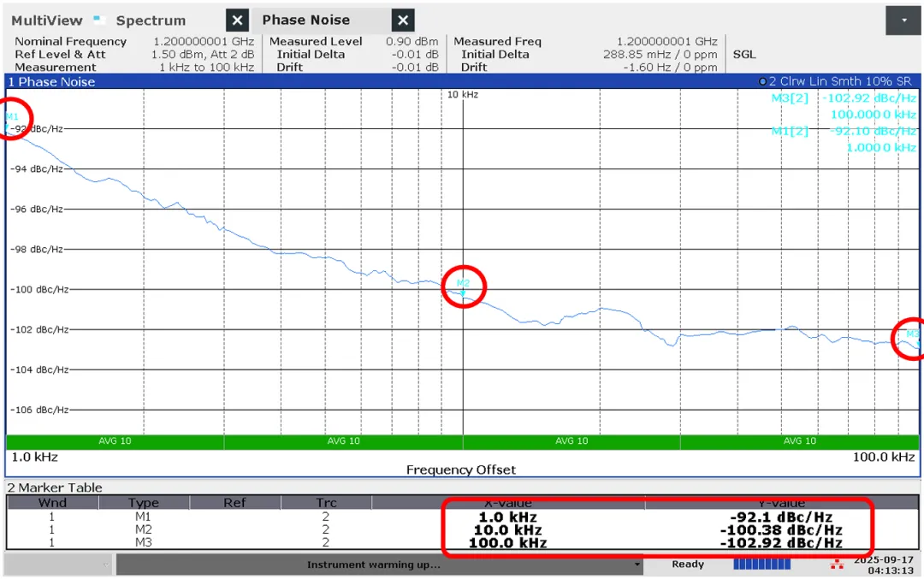
Task: Click the red network status icon
Action: [x=836, y=564]
